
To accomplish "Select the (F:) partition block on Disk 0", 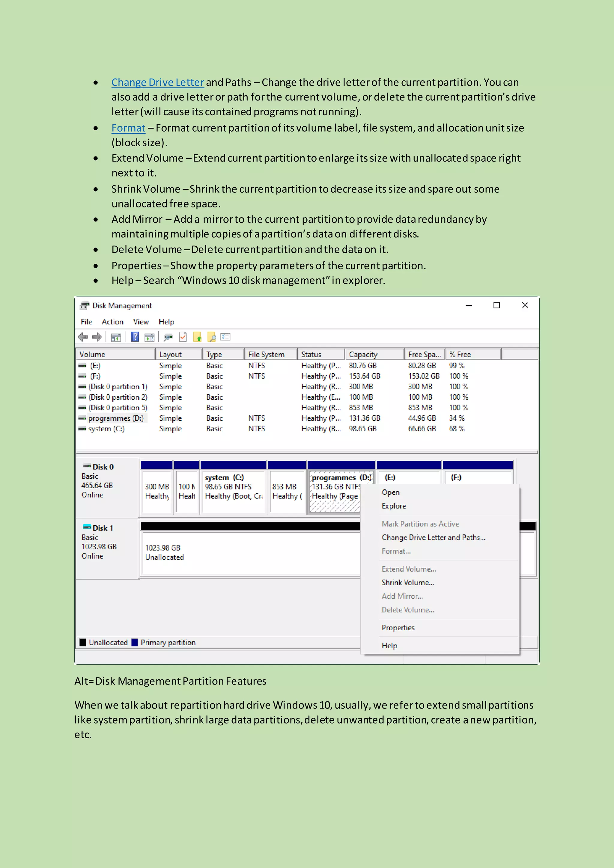I will point(478,473).
